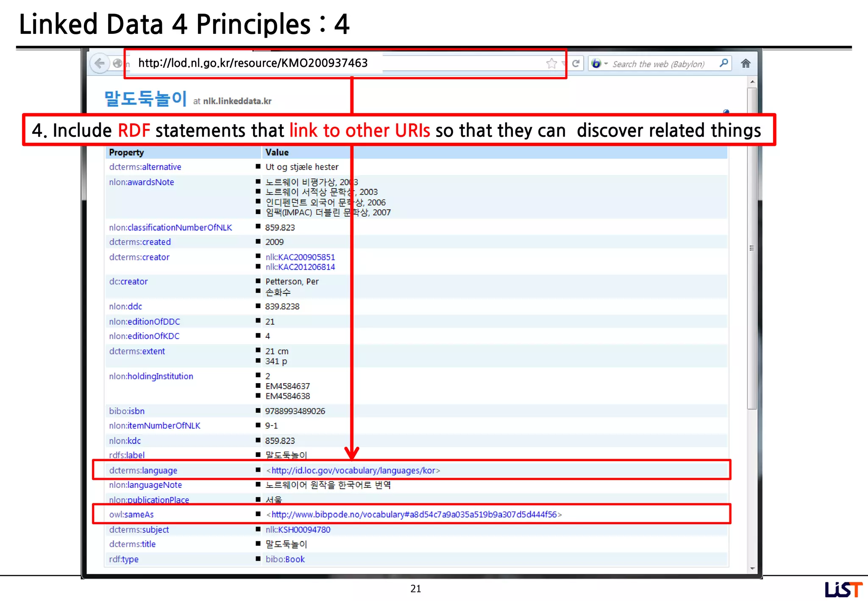Click the bibo:Book type link
The width and height of the screenshot is (868, 601).
click(x=285, y=559)
